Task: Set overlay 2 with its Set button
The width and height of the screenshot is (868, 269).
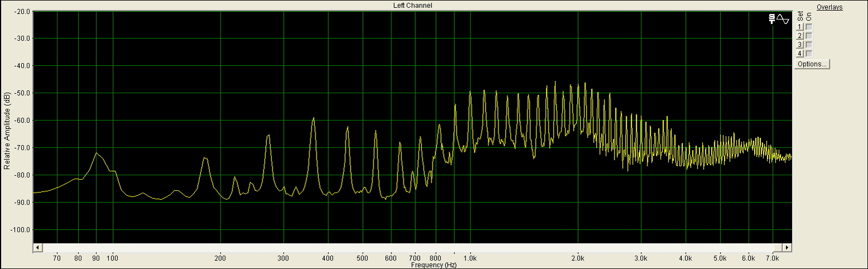Action: tap(800, 36)
